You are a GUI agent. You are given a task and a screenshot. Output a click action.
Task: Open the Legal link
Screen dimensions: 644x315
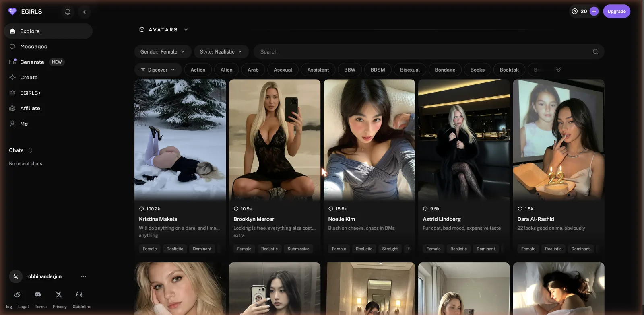[23, 307]
